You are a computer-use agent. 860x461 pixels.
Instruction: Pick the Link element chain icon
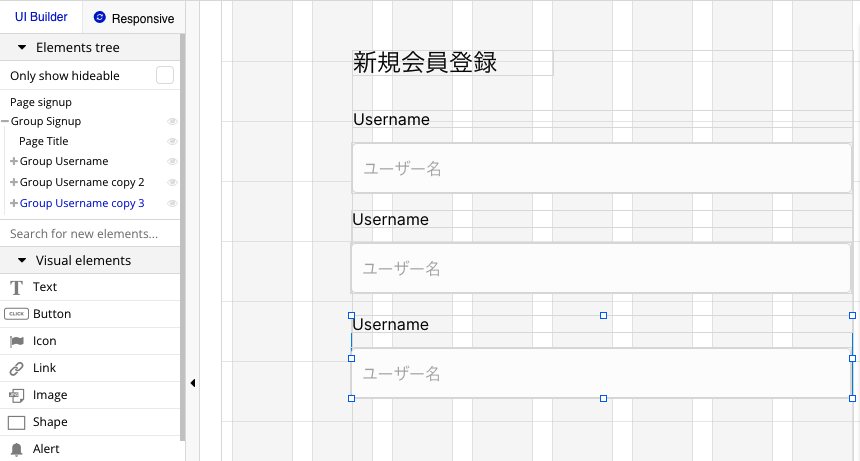[x=16, y=368]
